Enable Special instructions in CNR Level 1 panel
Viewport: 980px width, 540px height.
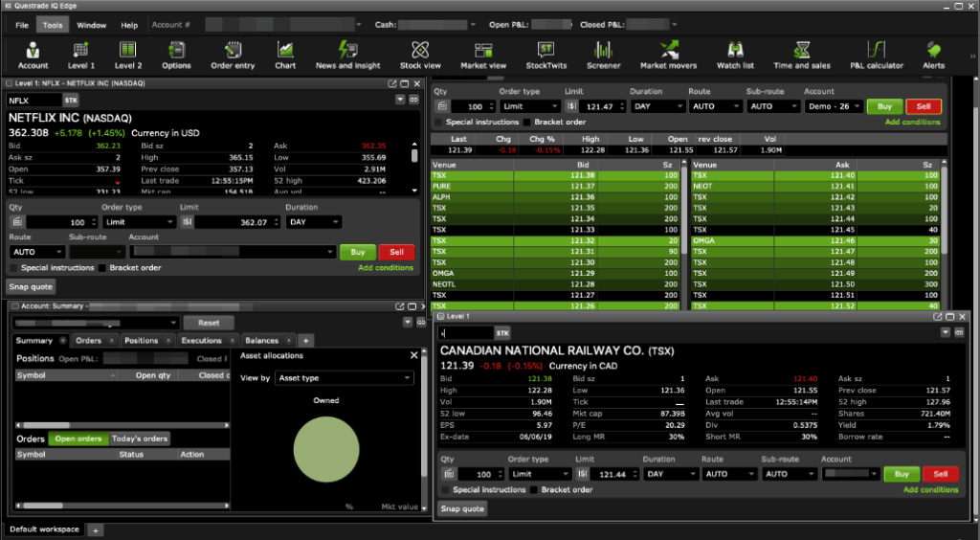pyautogui.click(x=446, y=489)
